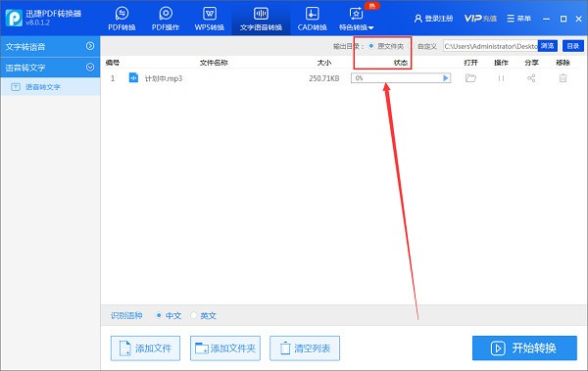The image size is (588, 371).
Task: Click the mp3 file type icon
Action: 133,77
